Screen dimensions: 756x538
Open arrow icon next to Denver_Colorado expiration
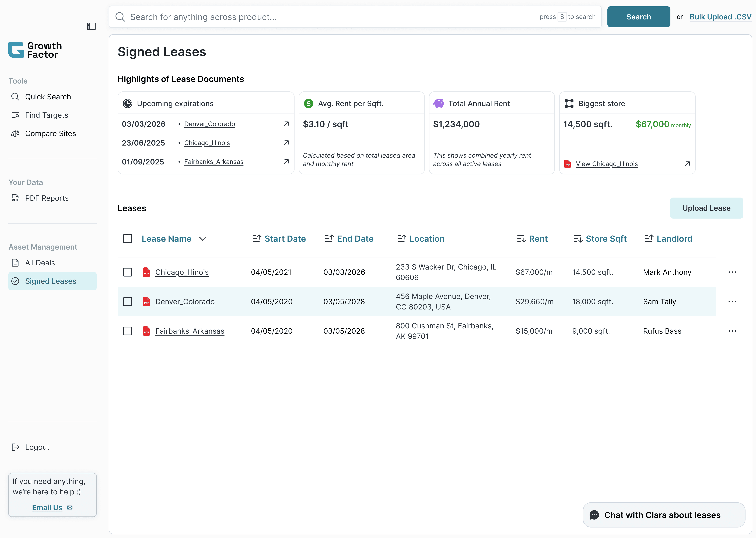[286, 124]
